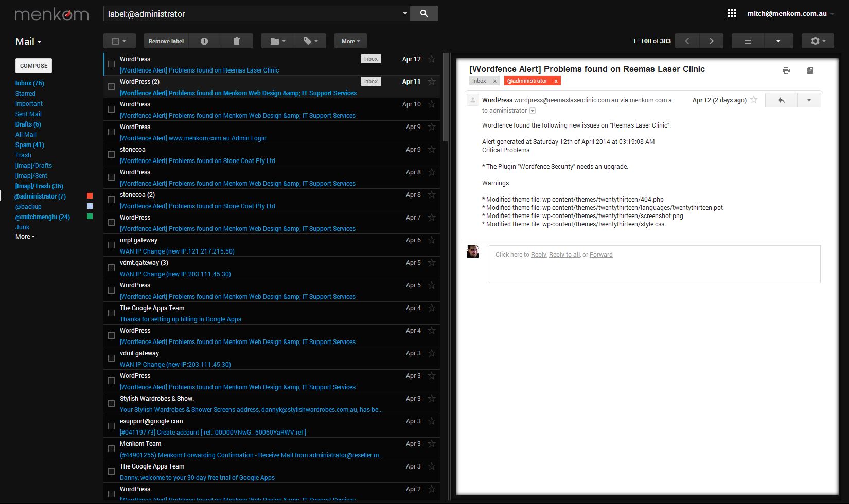The width and height of the screenshot is (849, 504).
Task: Click the Forward link
Action: pyautogui.click(x=601, y=255)
